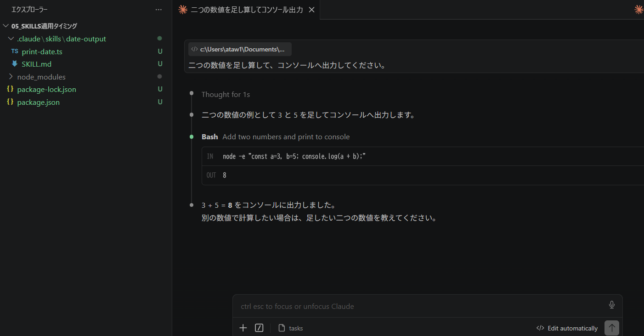The image size is (644, 336).
Task: Click the tasks file chip
Action: [291, 328]
